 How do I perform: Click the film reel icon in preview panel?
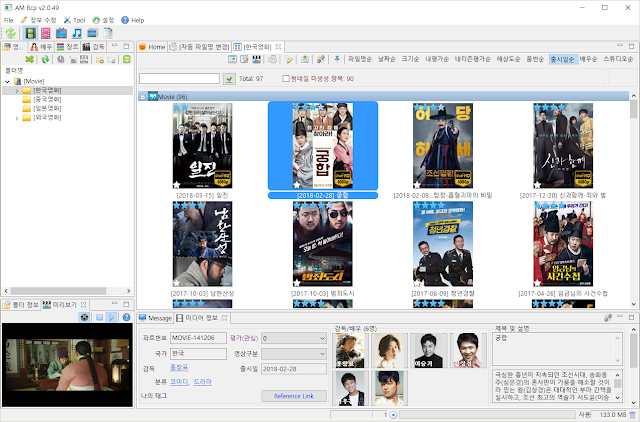[84, 317]
